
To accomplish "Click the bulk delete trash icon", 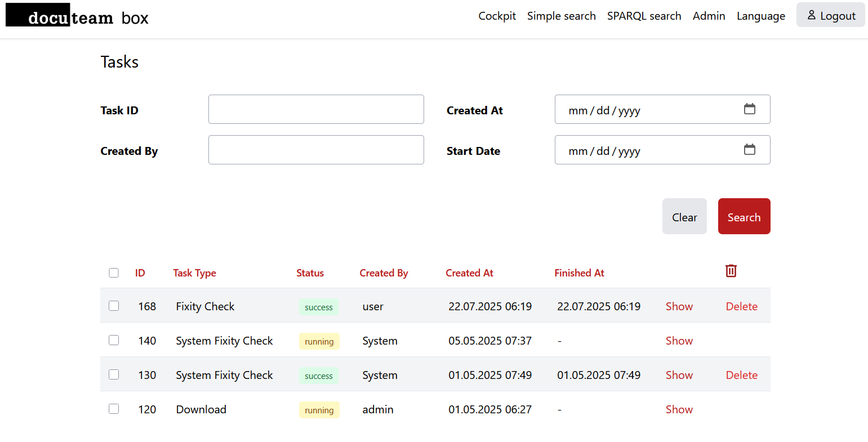I will click(731, 271).
